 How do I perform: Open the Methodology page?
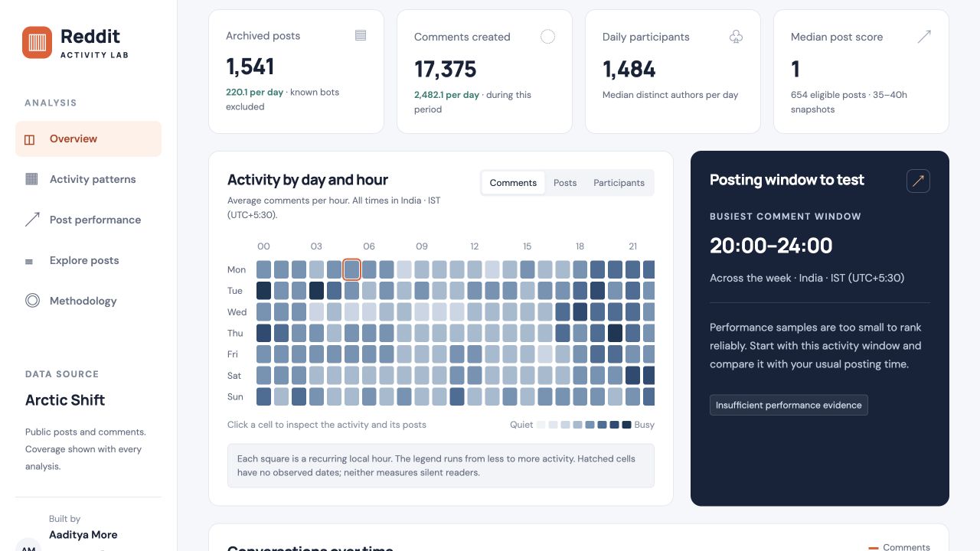(89, 301)
